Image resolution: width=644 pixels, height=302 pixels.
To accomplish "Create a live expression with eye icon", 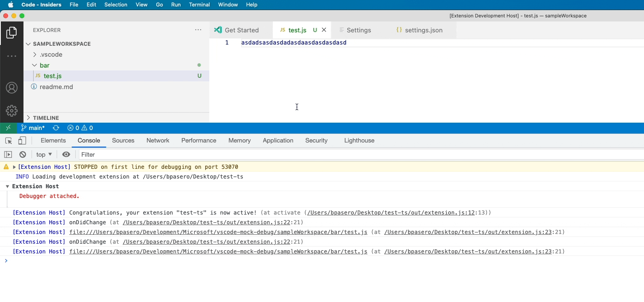I will pyautogui.click(x=66, y=155).
